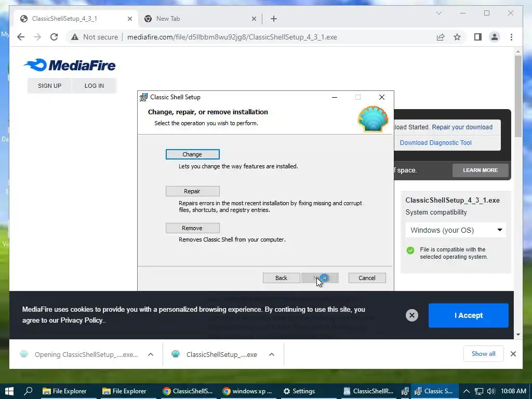Click the Change button in setup
Viewport: 532px width, 399px height.
(x=192, y=154)
